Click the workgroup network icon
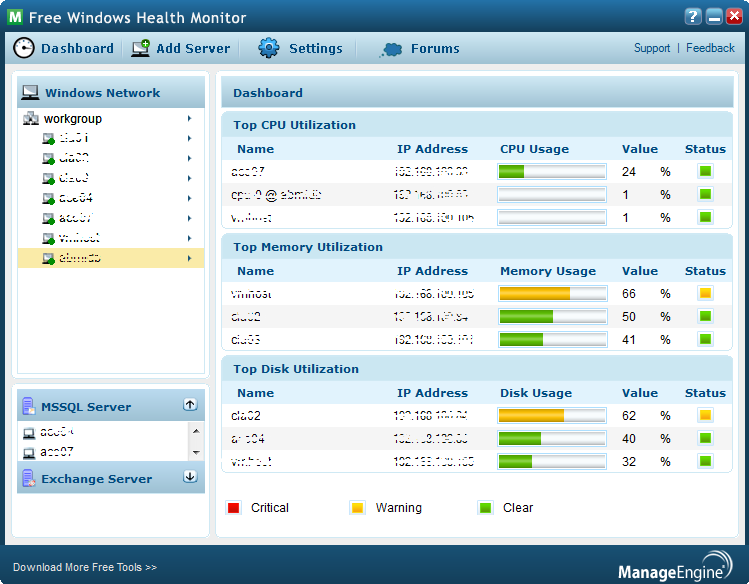Viewport: 749px width, 584px height. point(31,118)
